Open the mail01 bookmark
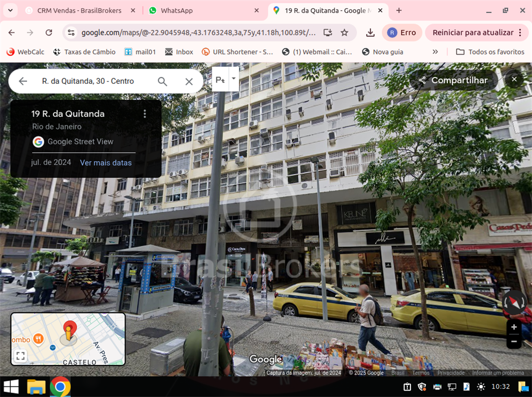Image resolution: width=532 pixels, height=397 pixels. pyautogui.click(x=140, y=52)
